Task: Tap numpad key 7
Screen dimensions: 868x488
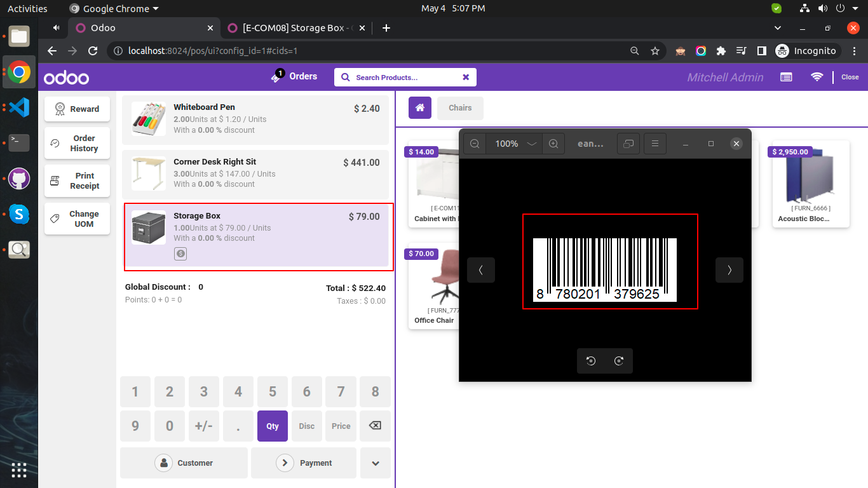Action: [341, 392]
